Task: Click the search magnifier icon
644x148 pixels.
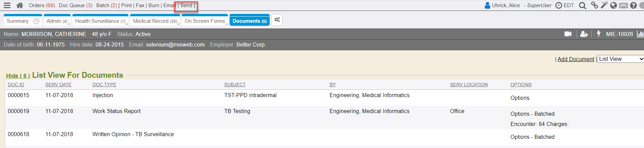Action: (582, 5)
